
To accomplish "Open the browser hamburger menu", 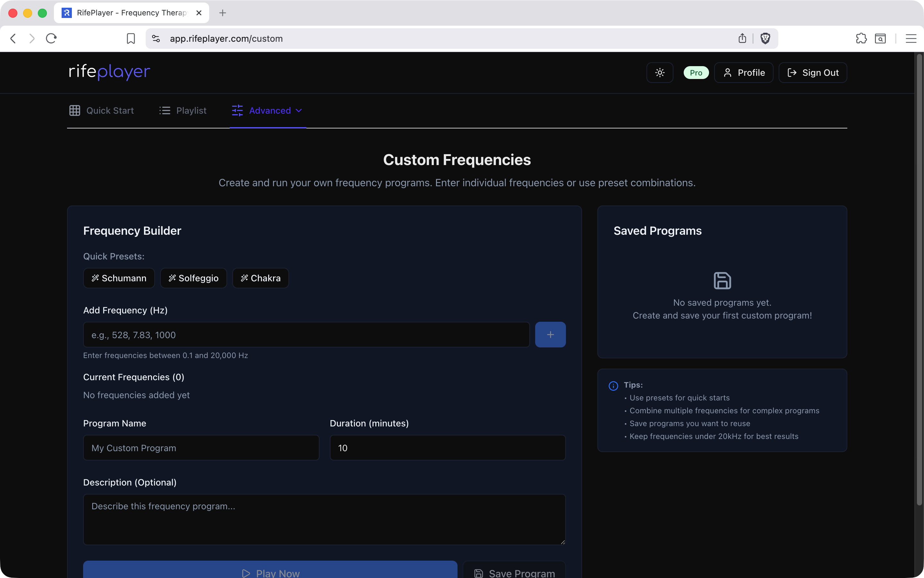I will pos(911,39).
